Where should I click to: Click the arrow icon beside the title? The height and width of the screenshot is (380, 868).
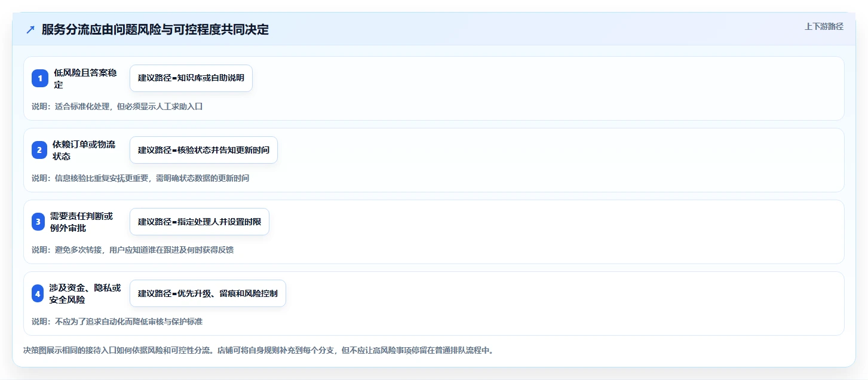[30, 30]
